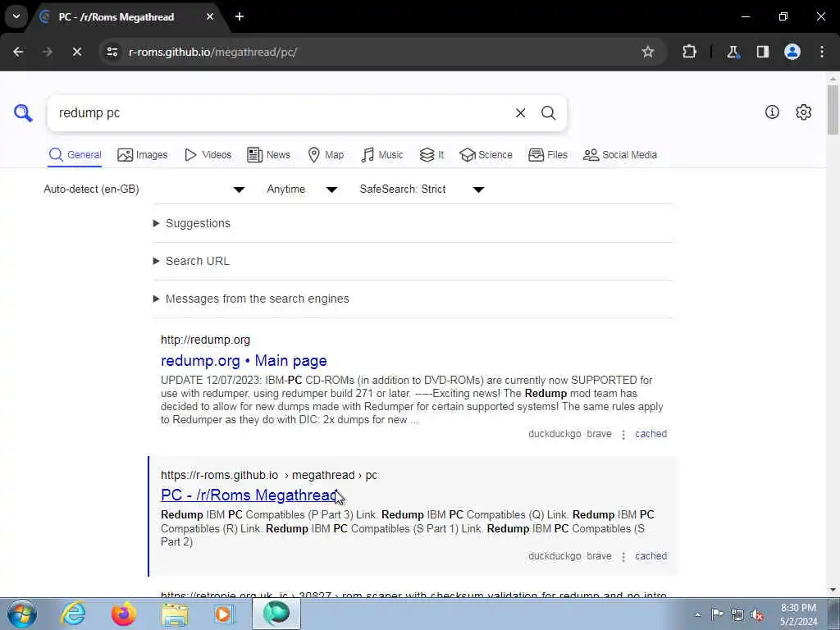This screenshot has width=840, height=630.
Task: Open Chrome Labs flask icon
Action: [733, 52]
